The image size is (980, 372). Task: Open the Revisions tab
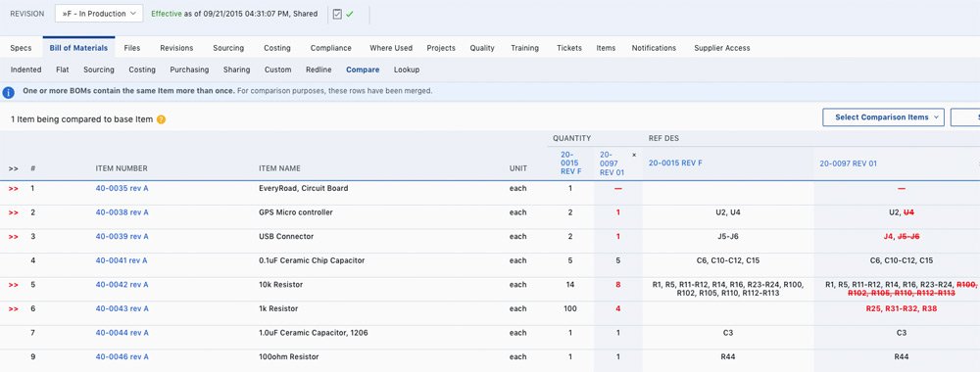176,48
